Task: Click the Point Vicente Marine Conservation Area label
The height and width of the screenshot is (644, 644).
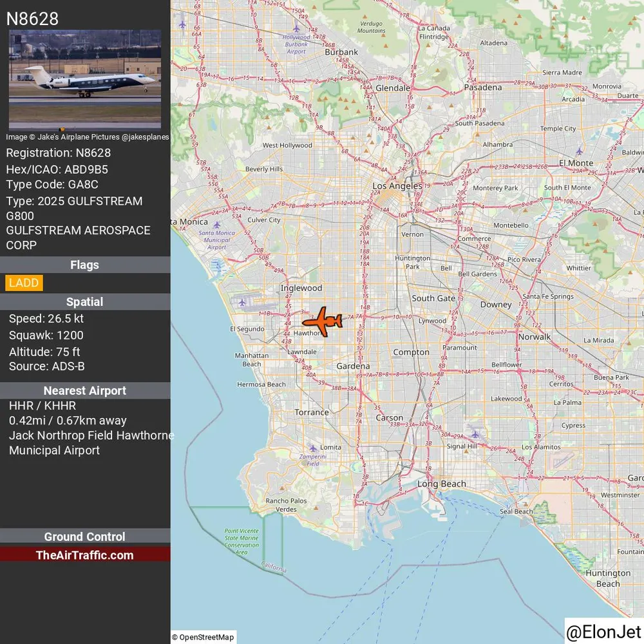Action: 241,542
